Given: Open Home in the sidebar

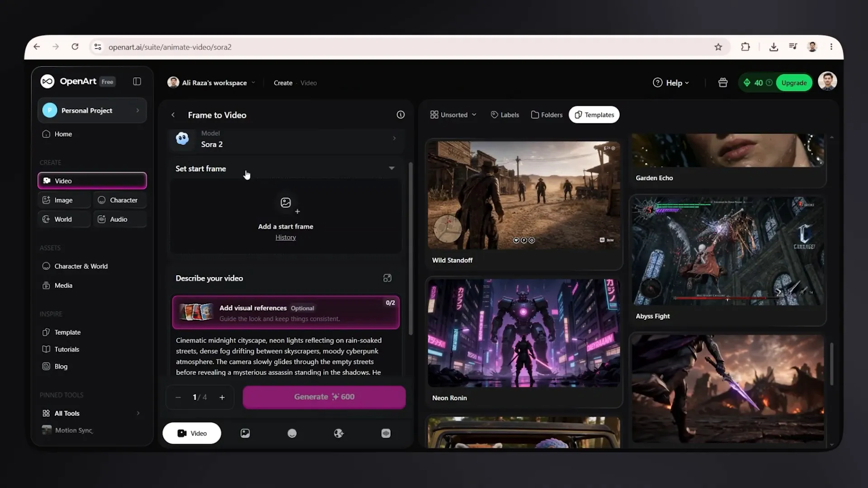Looking at the screenshot, I should coord(63,134).
